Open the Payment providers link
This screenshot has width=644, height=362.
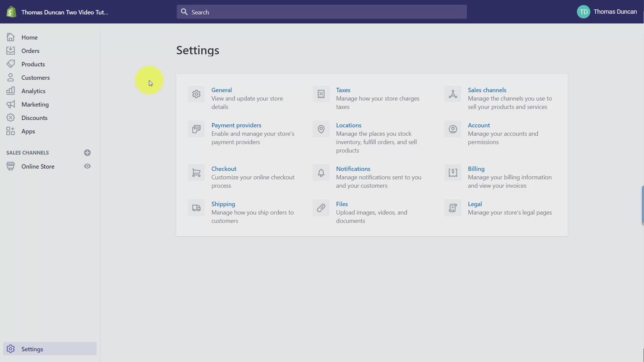pos(236,125)
